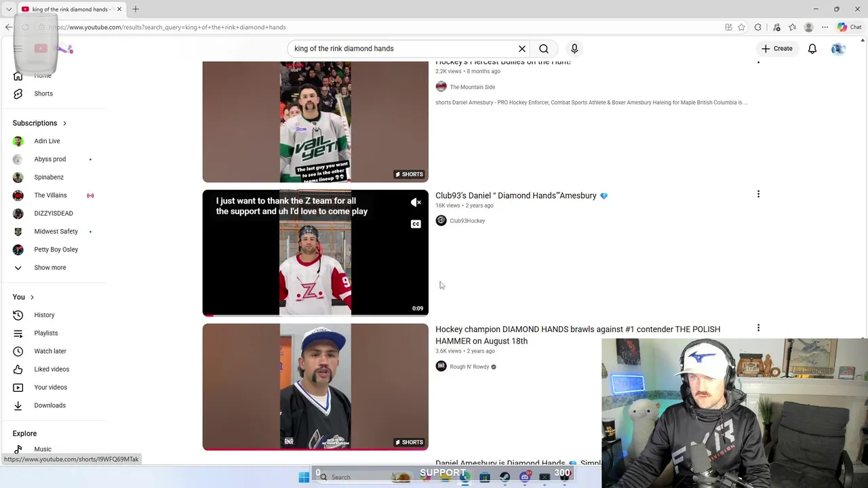Image resolution: width=868 pixels, height=488 pixels.
Task: Open Discord from the taskbar
Action: tap(525, 477)
